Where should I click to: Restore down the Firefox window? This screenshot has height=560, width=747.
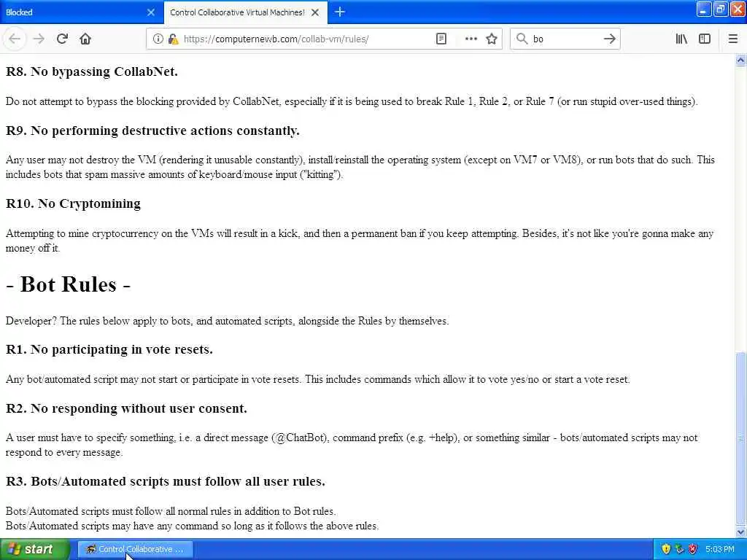720,9
